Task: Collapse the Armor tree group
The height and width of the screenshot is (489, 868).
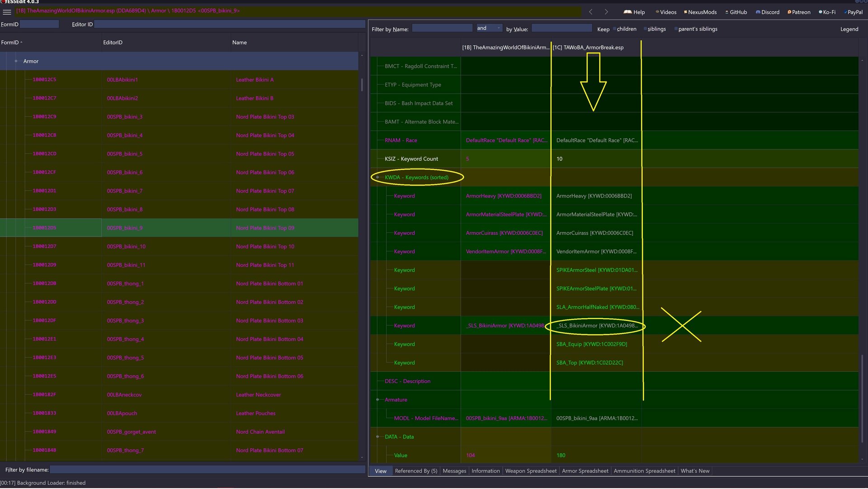Action: [16, 61]
